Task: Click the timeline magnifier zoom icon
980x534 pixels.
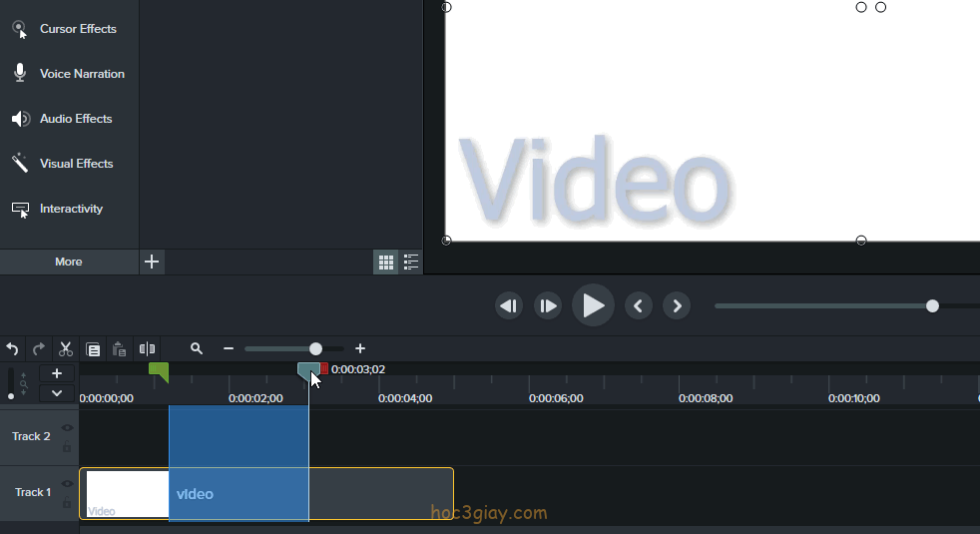Action: click(197, 348)
